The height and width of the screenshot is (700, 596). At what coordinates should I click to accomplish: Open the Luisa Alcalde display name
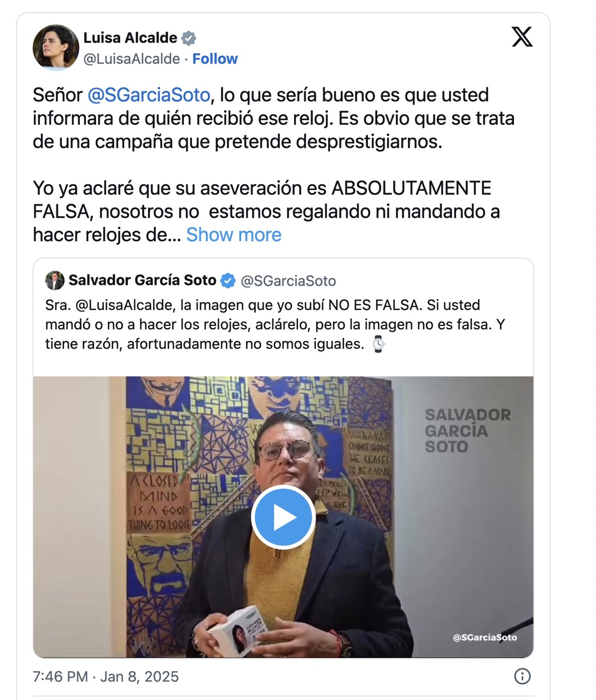coord(130,38)
